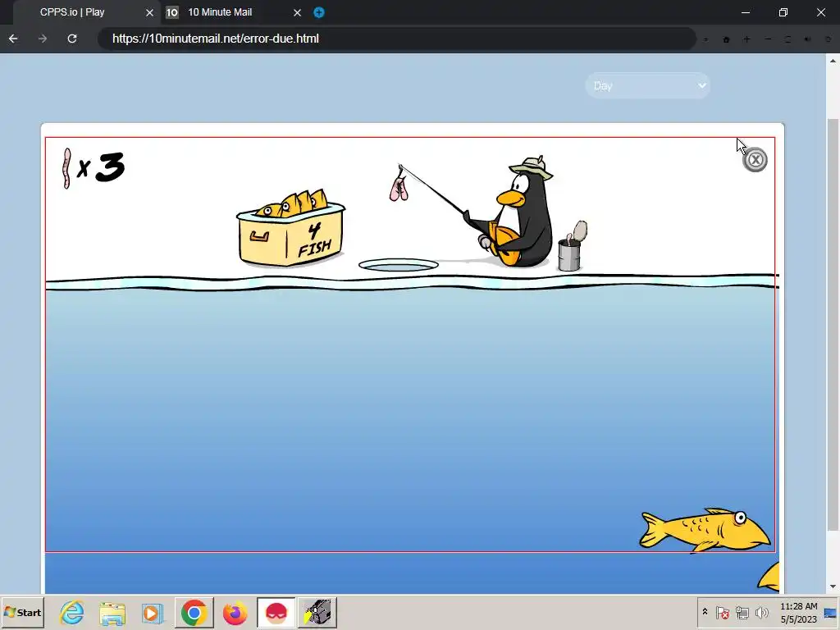The image size is (840, 630).
Task: Click the sound icon in browser toolbar
Action: [x=808, y=39]
